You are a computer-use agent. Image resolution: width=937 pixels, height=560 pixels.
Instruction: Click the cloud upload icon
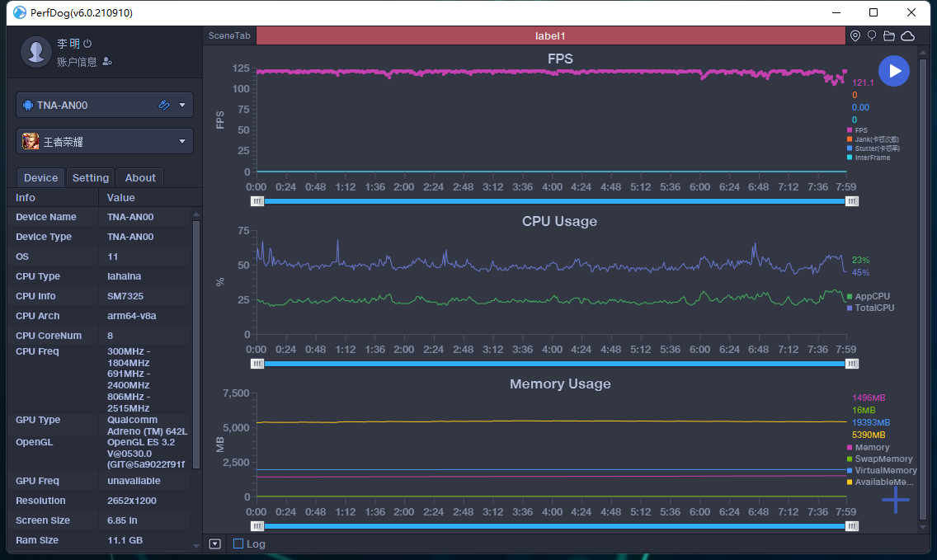click(x=907, y=35)
